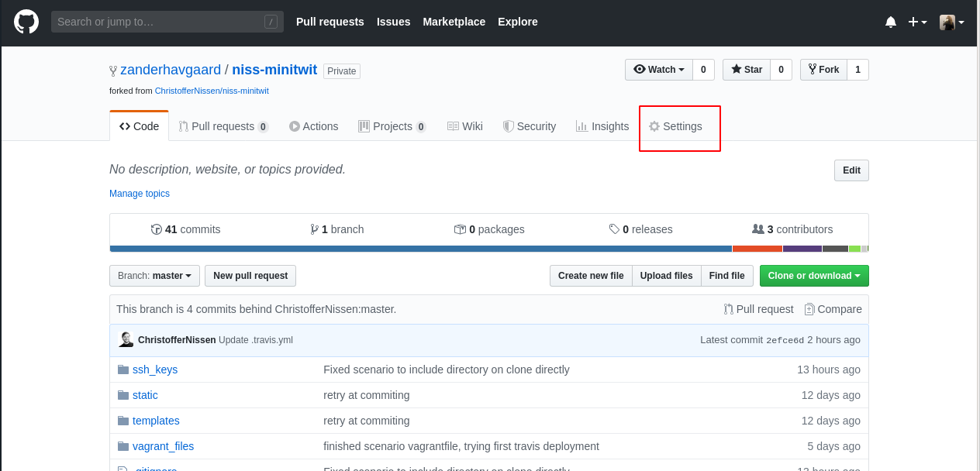980x471 pixels.
Task: Open the vagrant_files folder
Action: pos(163,446)
